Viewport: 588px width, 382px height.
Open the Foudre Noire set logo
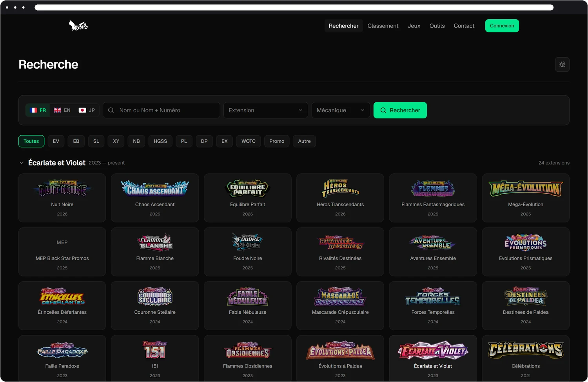point(248,242)
